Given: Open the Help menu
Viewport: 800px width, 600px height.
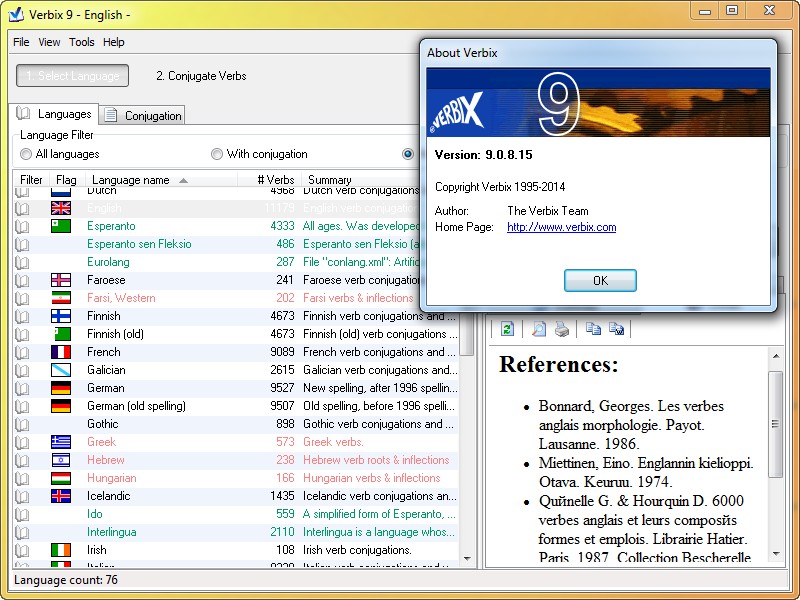Looking at the screenshot, I should tap(113, 42).
